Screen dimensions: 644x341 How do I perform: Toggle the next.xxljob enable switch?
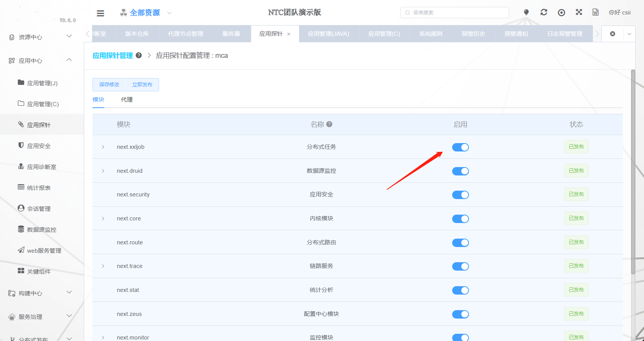tap(460, 147)
